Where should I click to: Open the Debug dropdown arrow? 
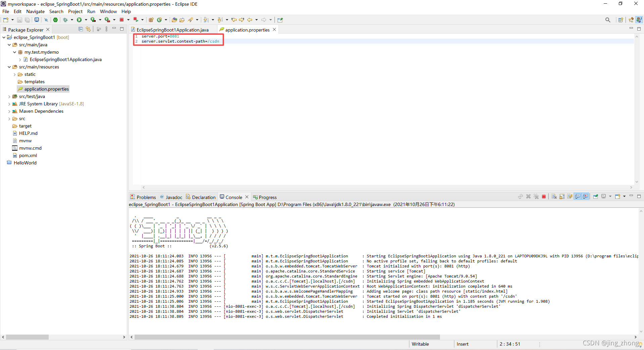[72, 20]
